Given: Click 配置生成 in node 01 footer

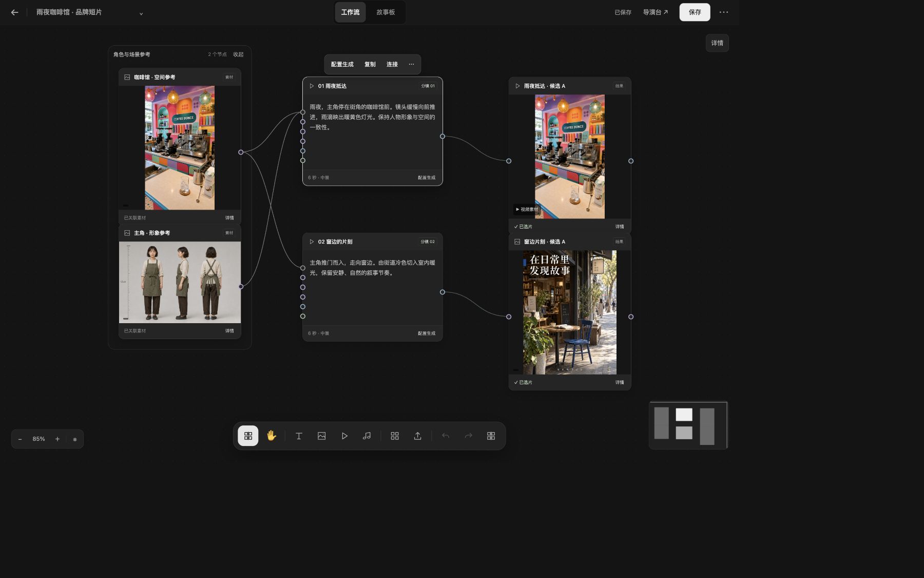Looking at the screenshot, I should [x=427, y=178].
